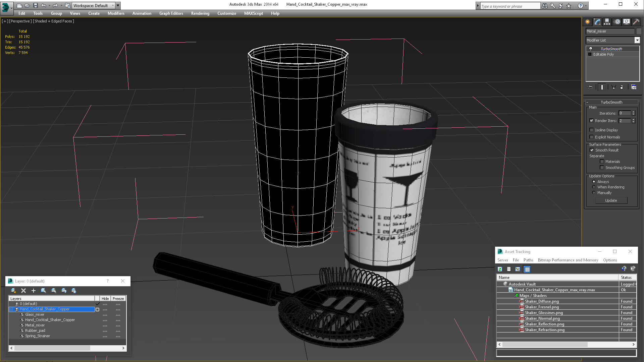Toggle Show End Result button
The height and width of the screenshot is (362, 644).
[x=602, y=87]
